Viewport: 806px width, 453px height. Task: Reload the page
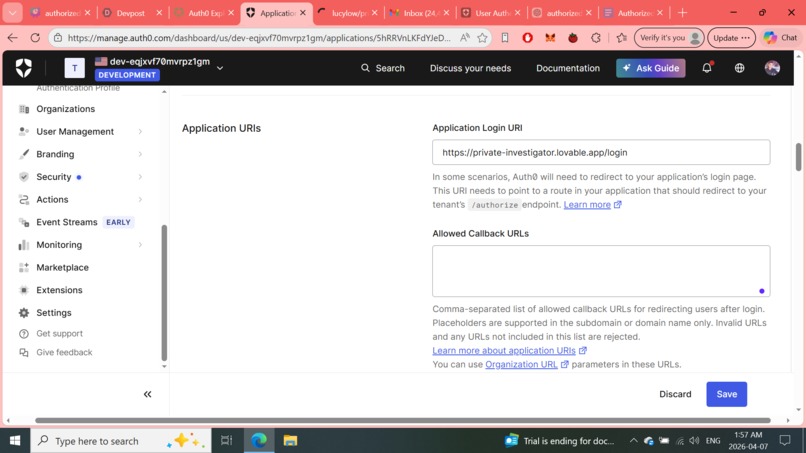coord(35,38)
